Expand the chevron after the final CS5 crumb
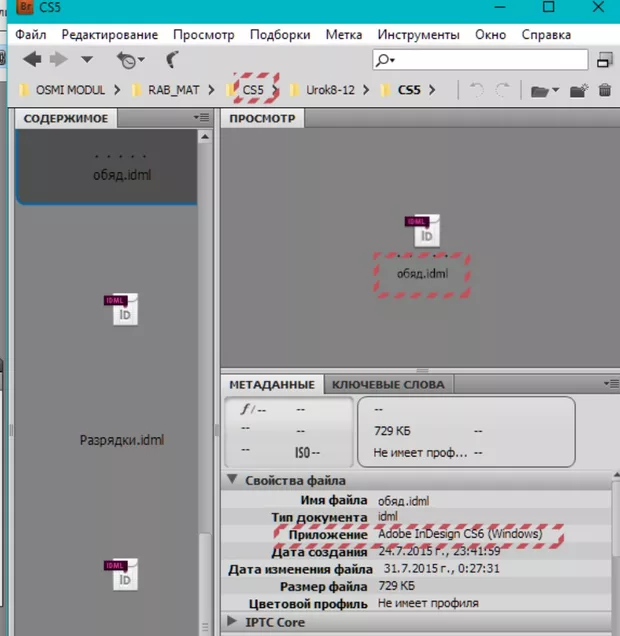This screenshot has height=636, width=620. pyautogui.click(x=432, y=90)
